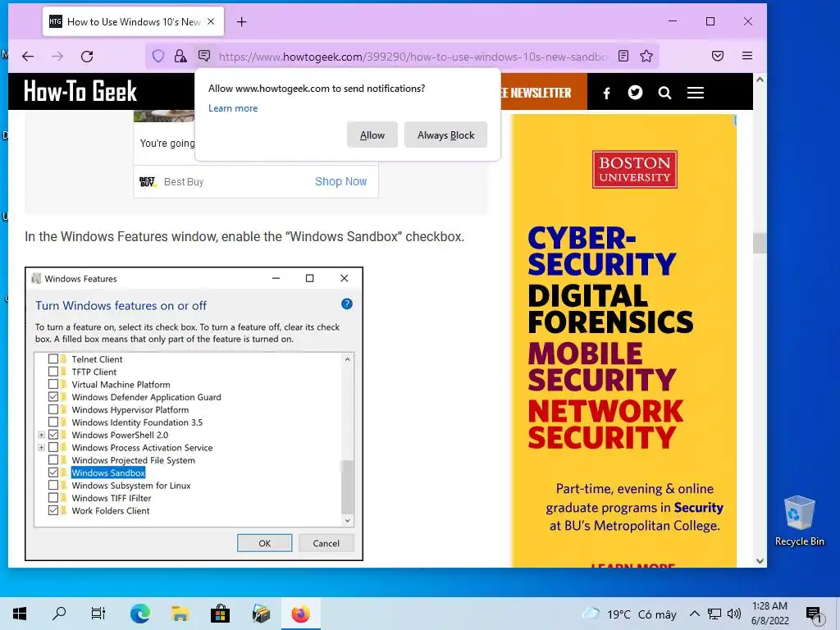Click the notification permission icon in address bar
840x630 pixels.
pos(204,56)
